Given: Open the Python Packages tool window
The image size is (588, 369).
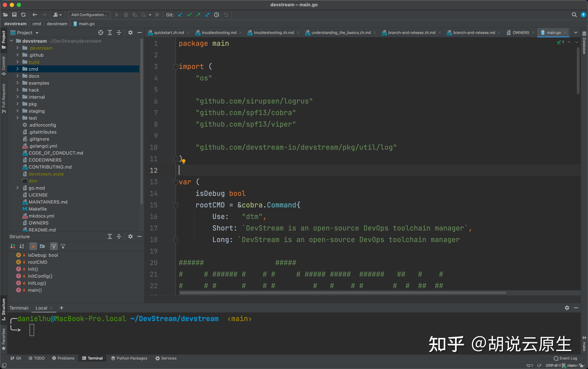Looking at the screenshot, I should [x=129, y=358].
